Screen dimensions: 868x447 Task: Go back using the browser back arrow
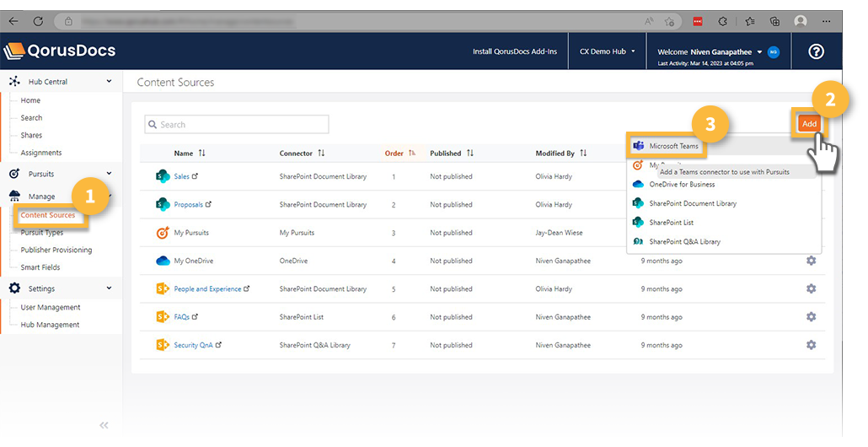[x=13, y=21]
